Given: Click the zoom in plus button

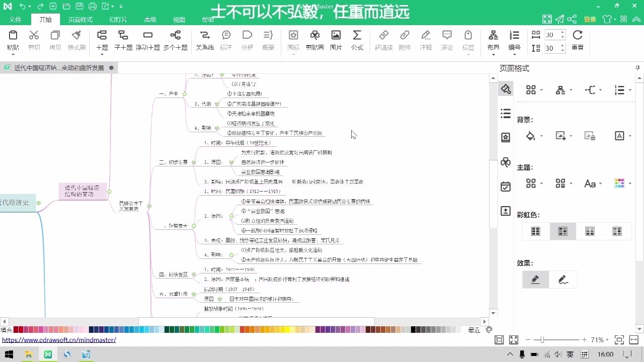Looking at the screenshot, I should tap(584, 340).
